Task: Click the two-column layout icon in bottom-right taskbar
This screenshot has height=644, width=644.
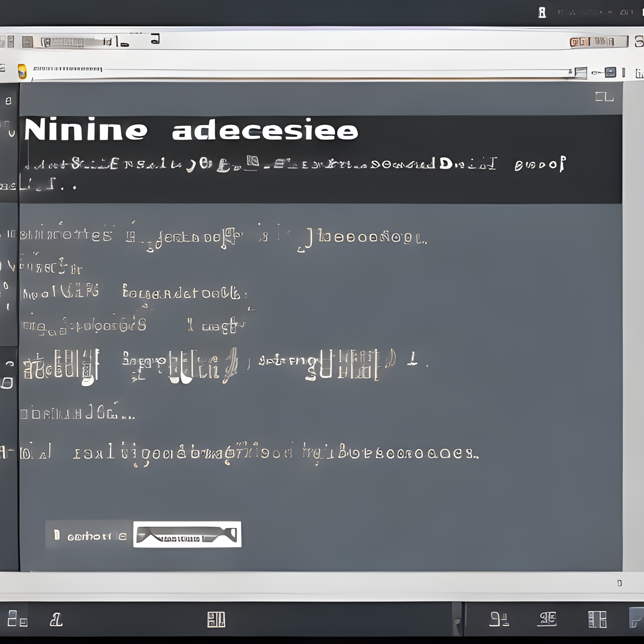Action: (597, 619)
